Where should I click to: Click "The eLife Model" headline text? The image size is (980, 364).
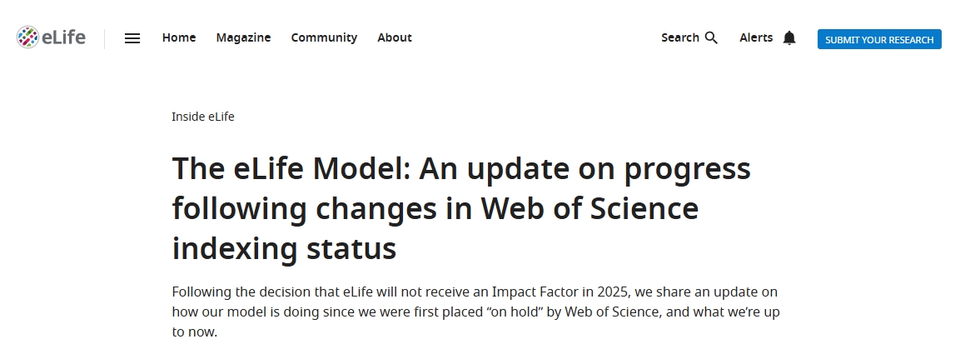(x=291, y=168)
